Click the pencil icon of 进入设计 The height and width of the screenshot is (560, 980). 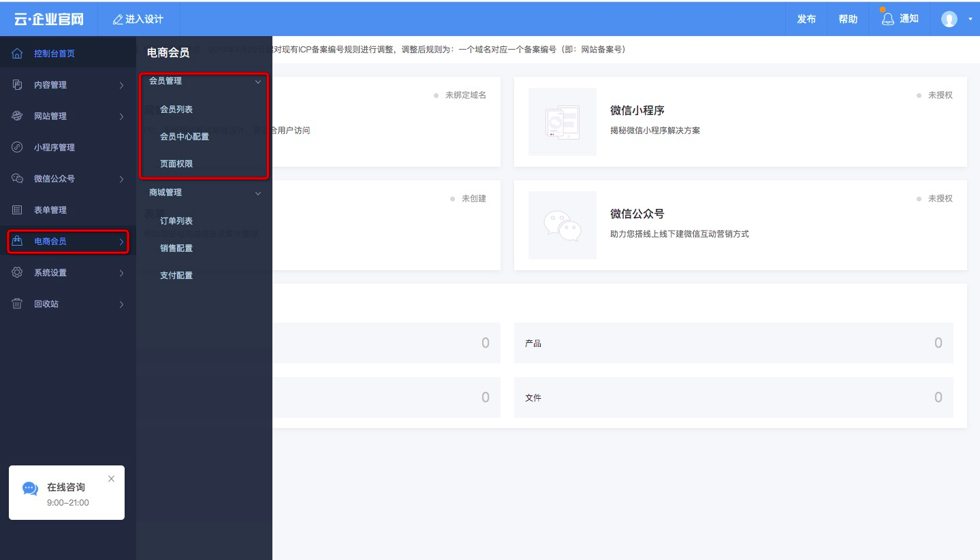point(118,19)
